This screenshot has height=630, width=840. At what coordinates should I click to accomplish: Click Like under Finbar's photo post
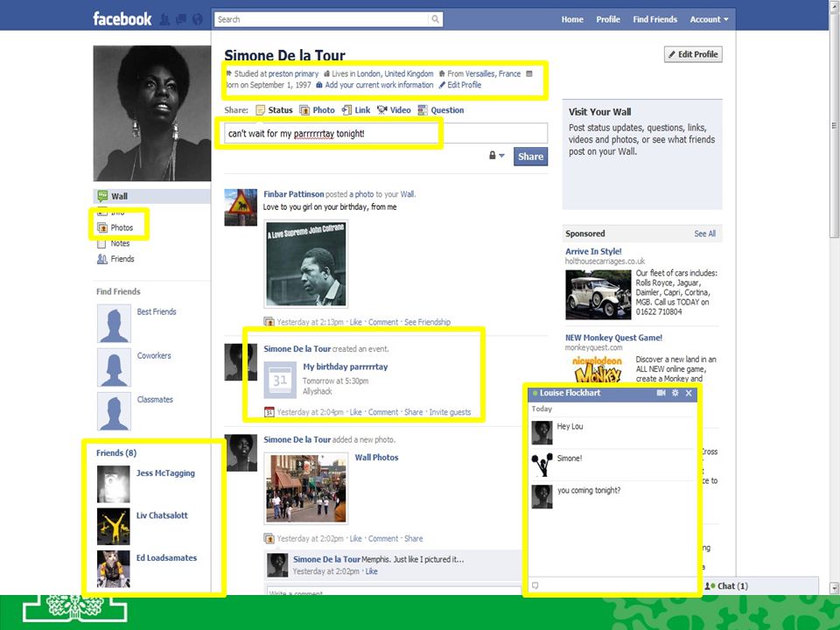(x=355, y=322)
